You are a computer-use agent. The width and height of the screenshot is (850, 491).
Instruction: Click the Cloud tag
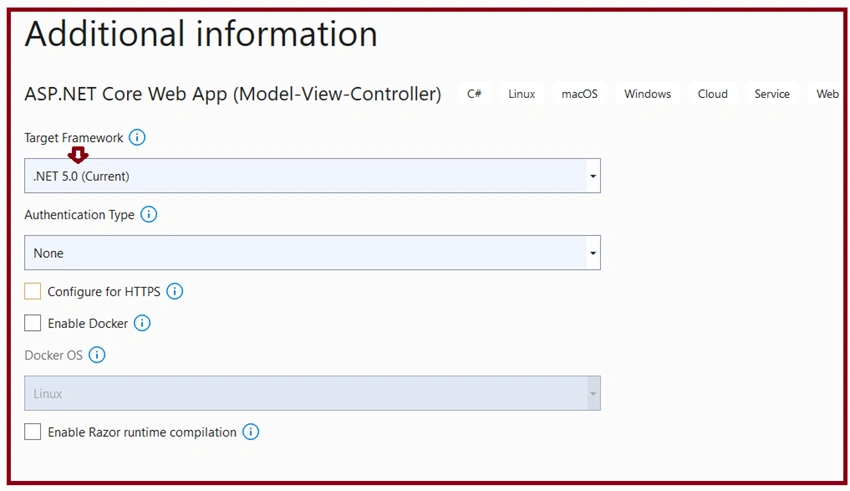click(x=712, y=94)
